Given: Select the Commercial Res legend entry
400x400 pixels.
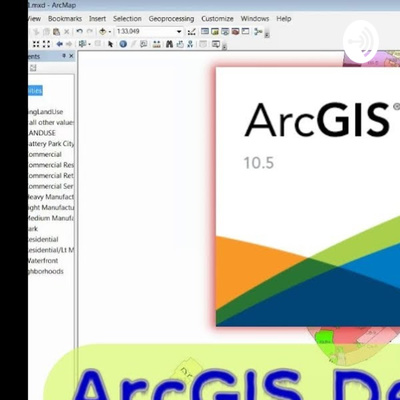Looking at the screenshot, I should pyautogui.click(x=51, y=165).
